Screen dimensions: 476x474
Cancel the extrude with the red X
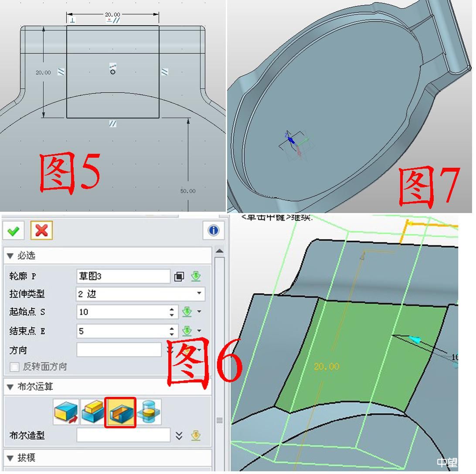[x=41, y=230]
